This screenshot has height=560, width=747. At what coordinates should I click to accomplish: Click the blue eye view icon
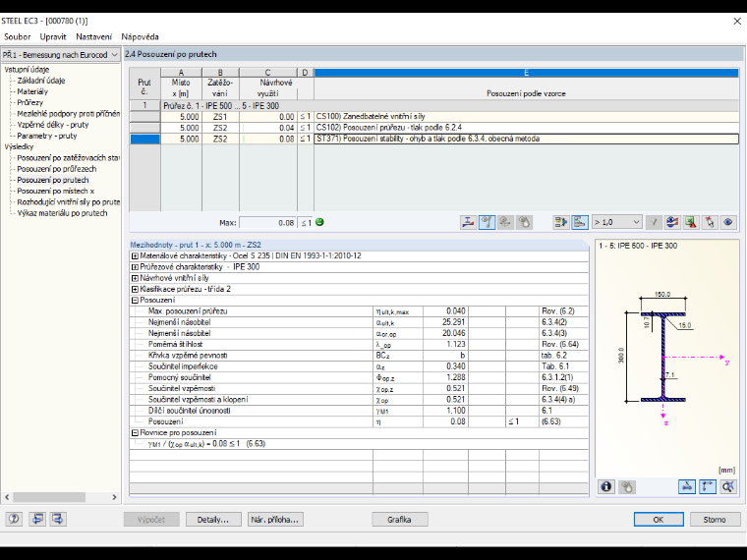[x=728, y=222]
